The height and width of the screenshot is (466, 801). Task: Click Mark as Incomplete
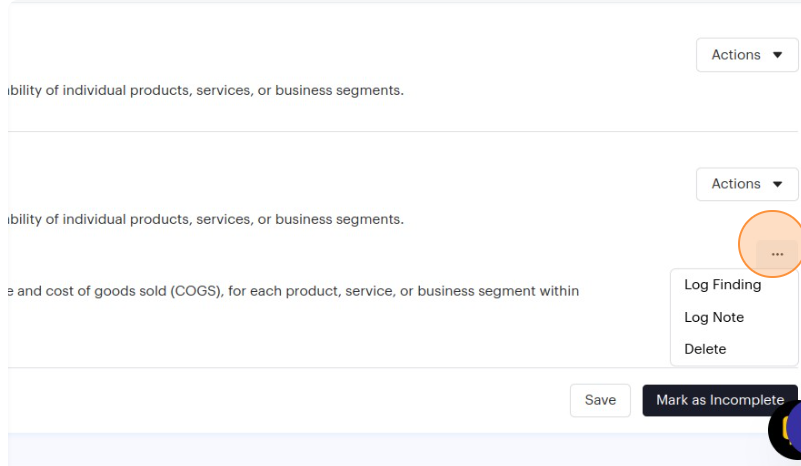point(719,400)
